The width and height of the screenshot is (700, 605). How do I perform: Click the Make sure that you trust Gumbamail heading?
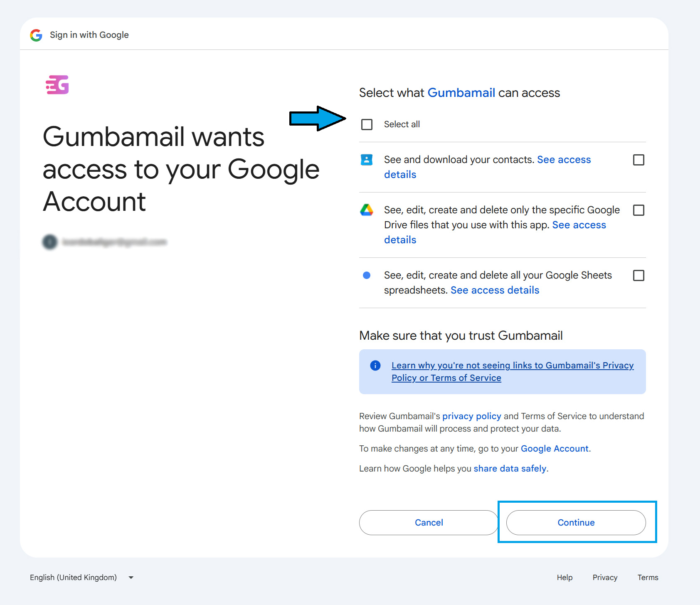(x=461, y=336)
